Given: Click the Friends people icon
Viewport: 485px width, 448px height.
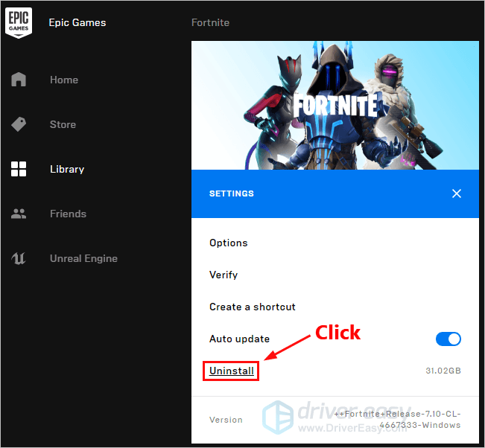Looking at the screenshot, I should 19,214.
